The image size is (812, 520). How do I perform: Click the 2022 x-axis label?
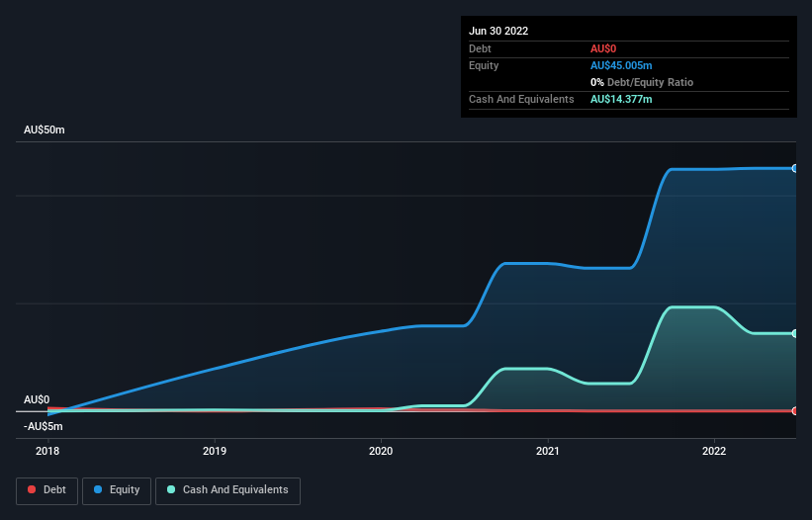point(714,451)
